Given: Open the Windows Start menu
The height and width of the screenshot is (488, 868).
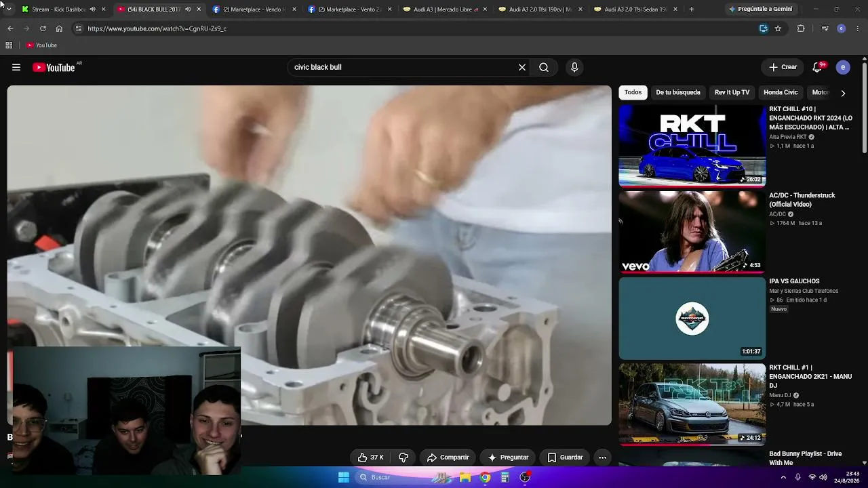Looking at the screenshot, I should (x=344, y=477).
